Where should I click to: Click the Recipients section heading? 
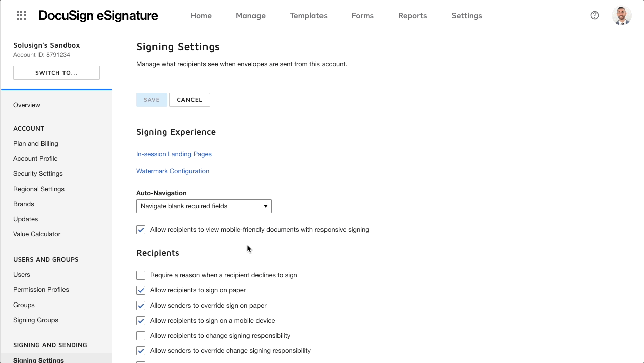coord(158,253)
